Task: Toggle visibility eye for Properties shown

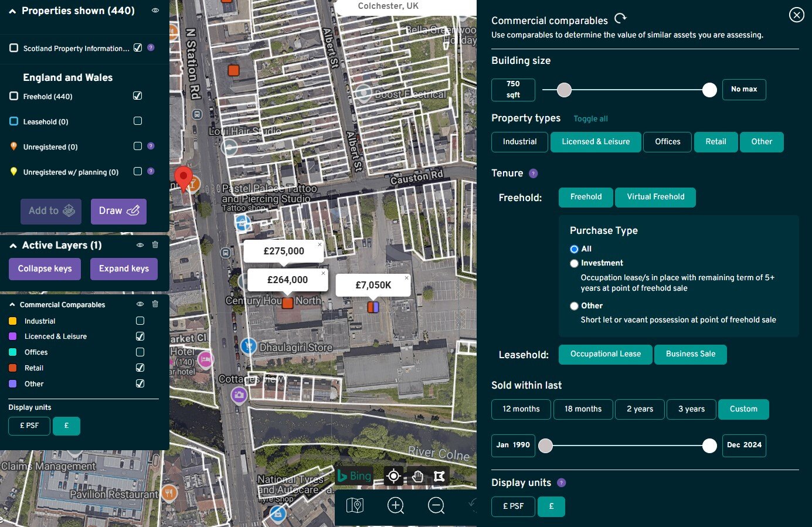Action: [155, 11]
